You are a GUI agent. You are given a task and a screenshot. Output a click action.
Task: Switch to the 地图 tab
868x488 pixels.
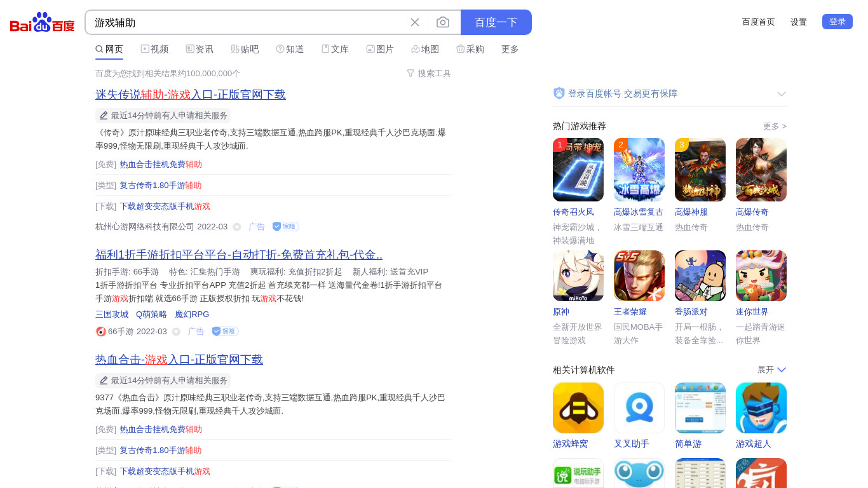(x=425, y=49)
